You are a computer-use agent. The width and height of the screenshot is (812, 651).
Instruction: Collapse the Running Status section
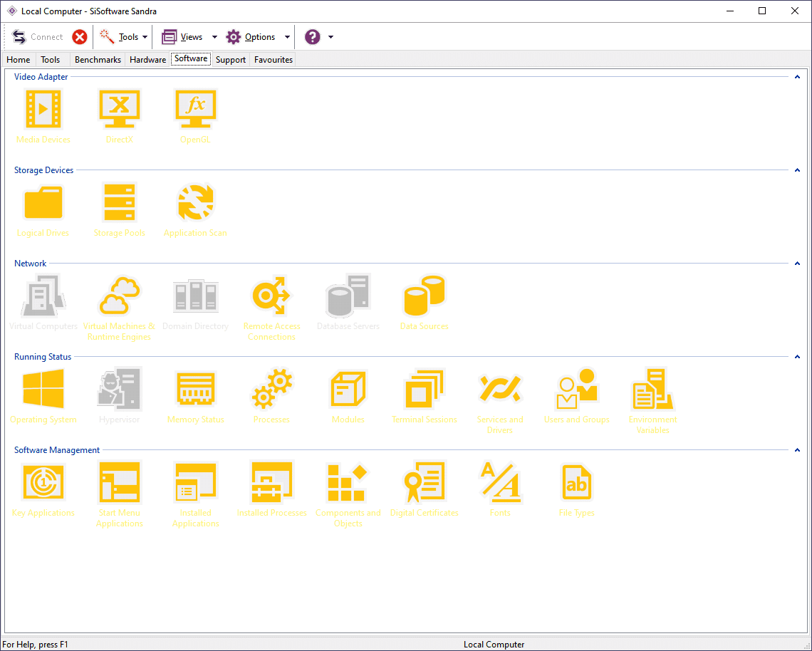point(798,356)
